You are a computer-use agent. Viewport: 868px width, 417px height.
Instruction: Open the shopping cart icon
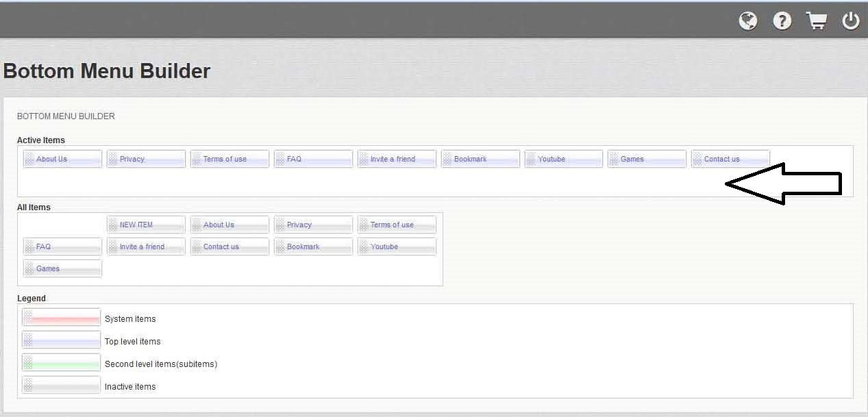pos(817,21)
